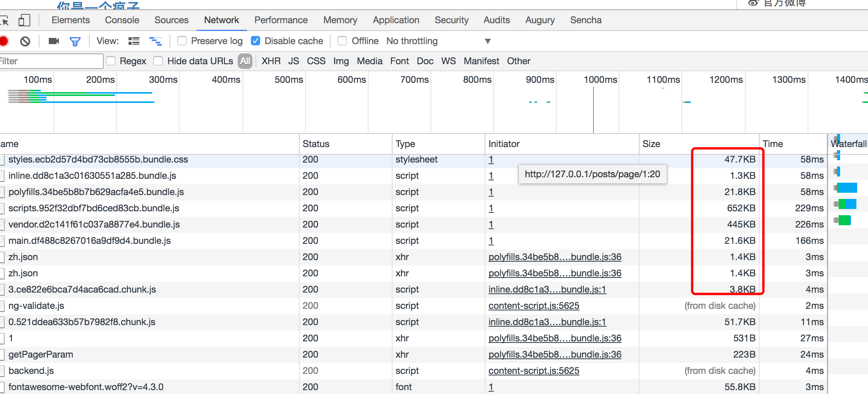Click file icon of zh.json first row
The width and height of the screenshot is (868, 394).
(2, 257)
